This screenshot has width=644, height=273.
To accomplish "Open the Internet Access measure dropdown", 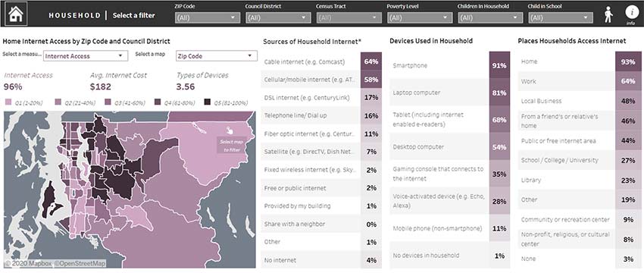I will click(x=86, y=56).
